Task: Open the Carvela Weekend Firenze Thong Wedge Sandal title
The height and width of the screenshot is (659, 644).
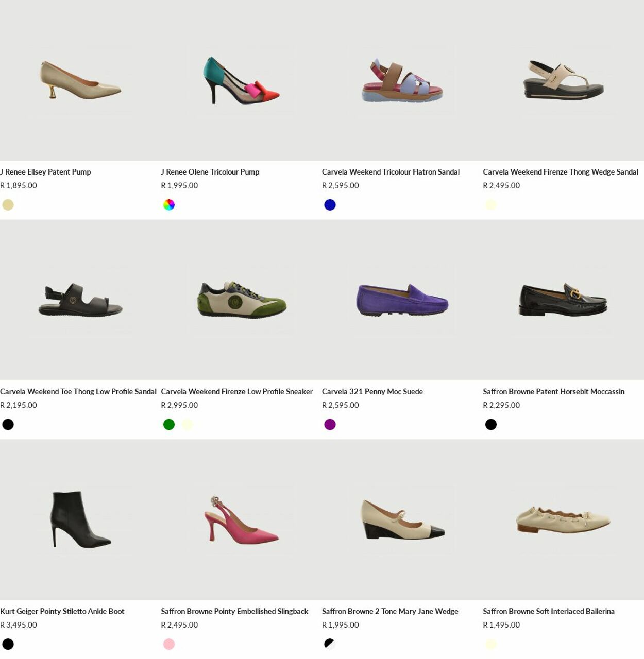Action: [x=561, y=172]
